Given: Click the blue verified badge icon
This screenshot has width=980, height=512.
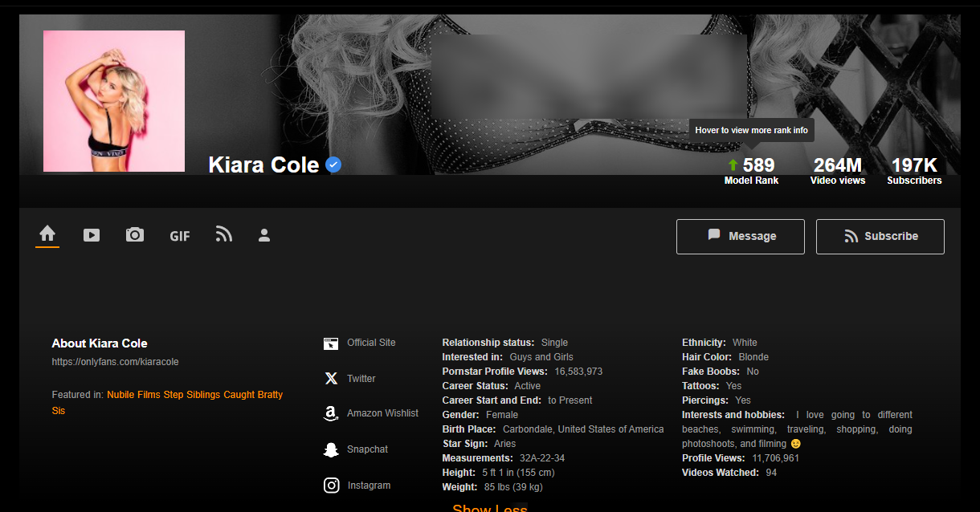Looking at the screenshot, I should coord(333,165).
